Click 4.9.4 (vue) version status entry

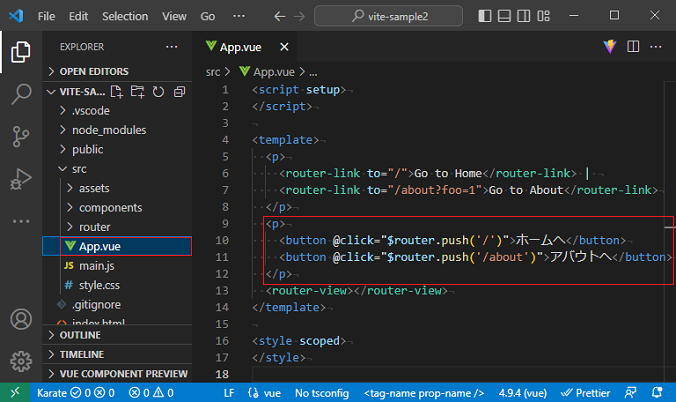point(523,393)
